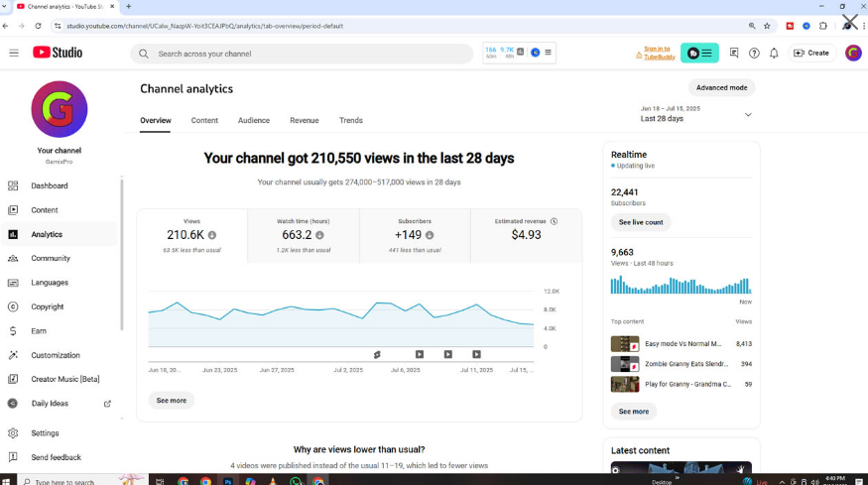Click the video publish marker on chart
Image resolution: width=868 pixels, height=485 pixels.
pos(420,354)
